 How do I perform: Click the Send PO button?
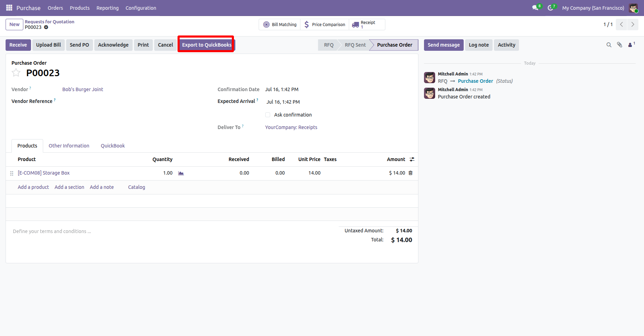(x=79, y=45)
